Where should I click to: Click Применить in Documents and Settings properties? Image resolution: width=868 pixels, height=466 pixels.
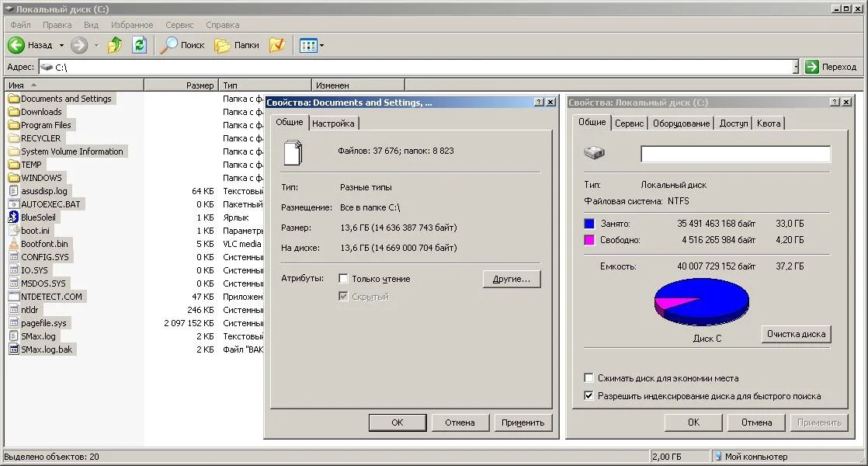[x=523, y=423]
